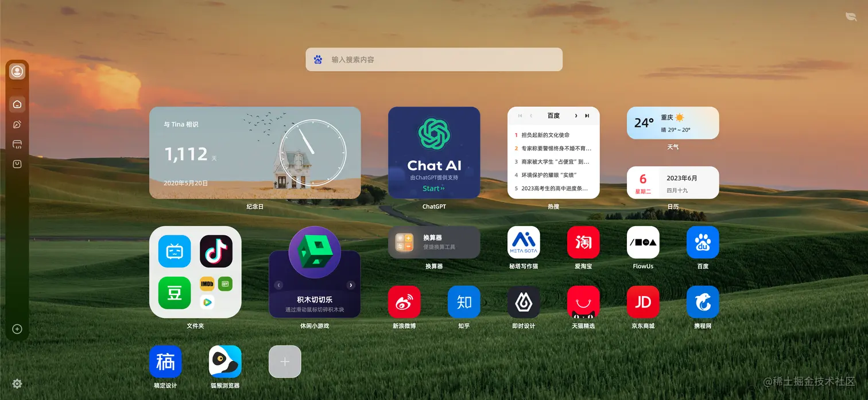Open the 携程网 icon
868x400 pixels.
[703, 302]
